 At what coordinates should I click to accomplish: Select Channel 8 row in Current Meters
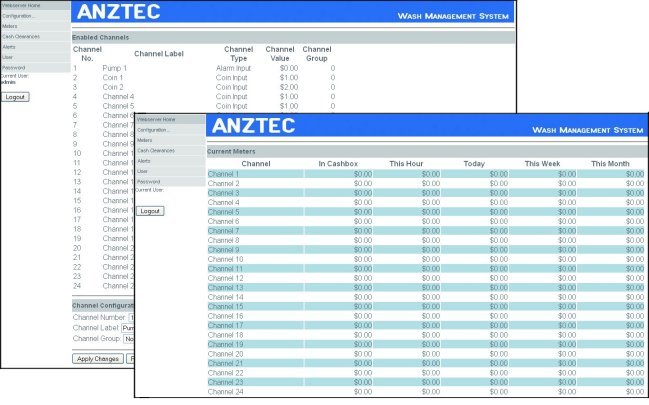[426, 240]
